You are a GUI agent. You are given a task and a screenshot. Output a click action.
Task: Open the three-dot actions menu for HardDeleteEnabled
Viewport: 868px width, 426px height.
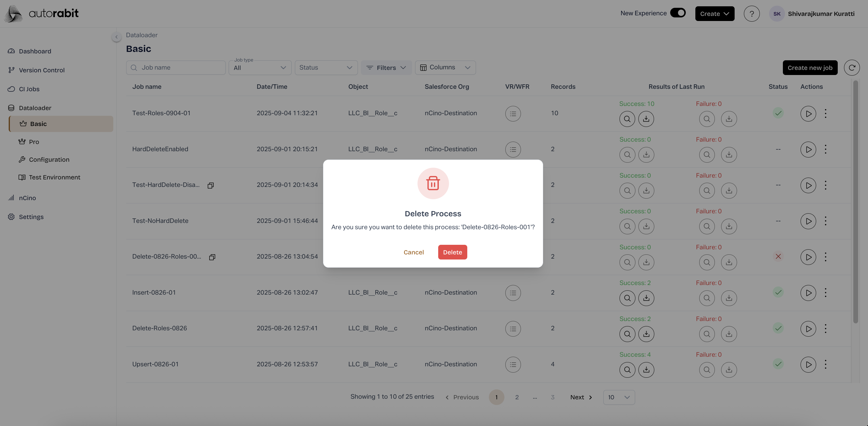825,149
